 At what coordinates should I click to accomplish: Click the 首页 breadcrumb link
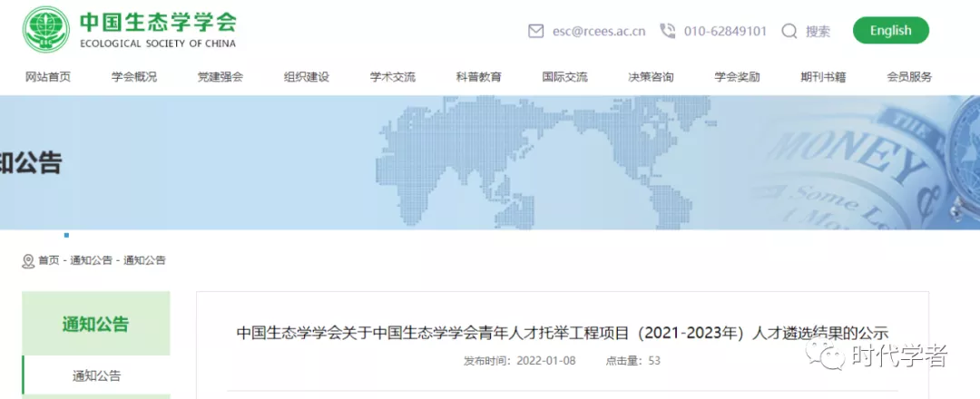(x=48, y=261)
